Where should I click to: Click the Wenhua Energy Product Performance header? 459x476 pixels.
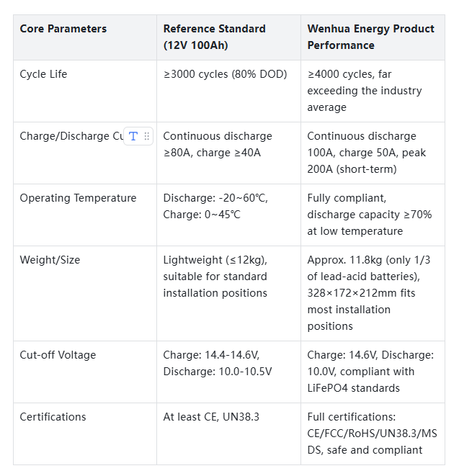point(370,37)
